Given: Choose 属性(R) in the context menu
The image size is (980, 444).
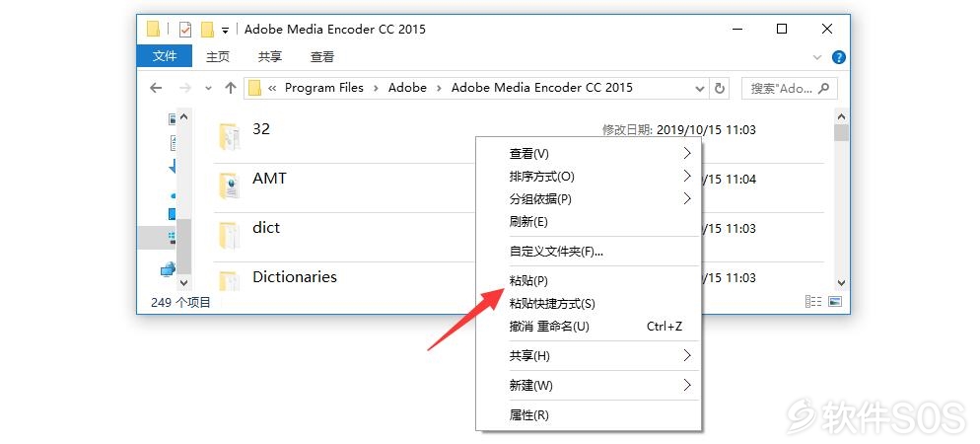Looking at the screenshot, I should 589,415.
